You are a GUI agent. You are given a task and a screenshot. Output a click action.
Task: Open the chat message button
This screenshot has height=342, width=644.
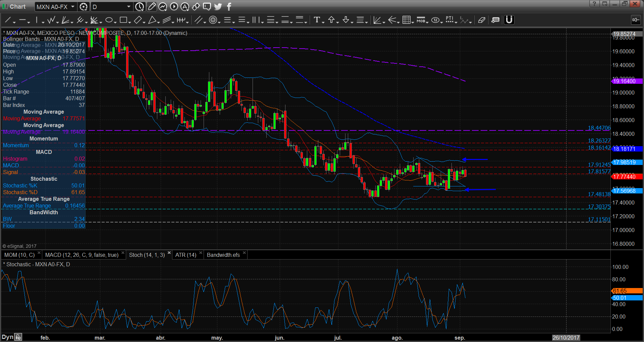[x=207, y=6]
